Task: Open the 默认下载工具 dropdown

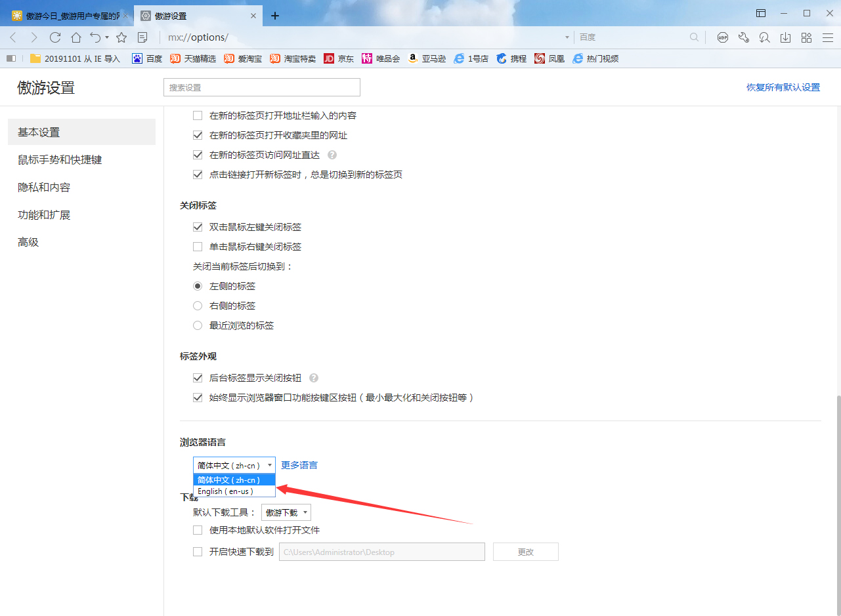Action: click(x=286, y=512)
